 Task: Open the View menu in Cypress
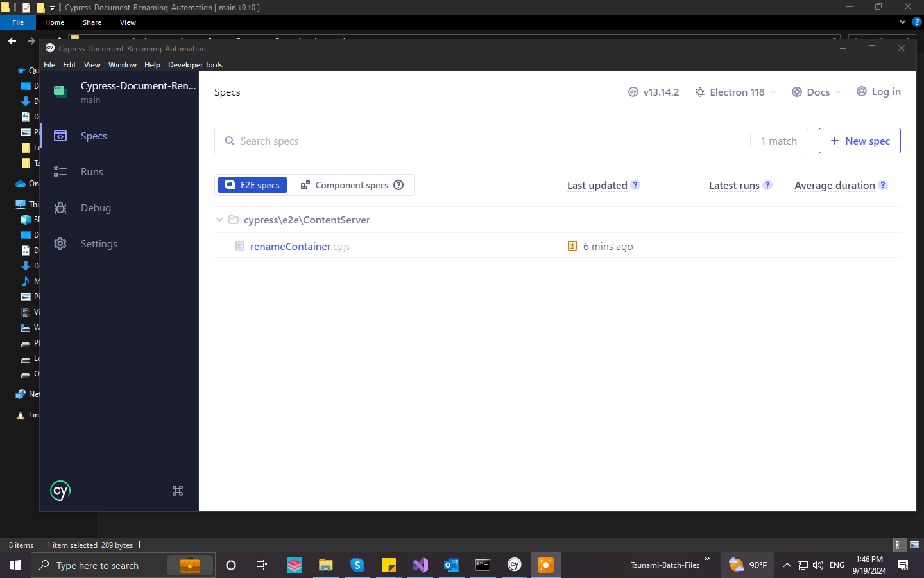(92, 65)
